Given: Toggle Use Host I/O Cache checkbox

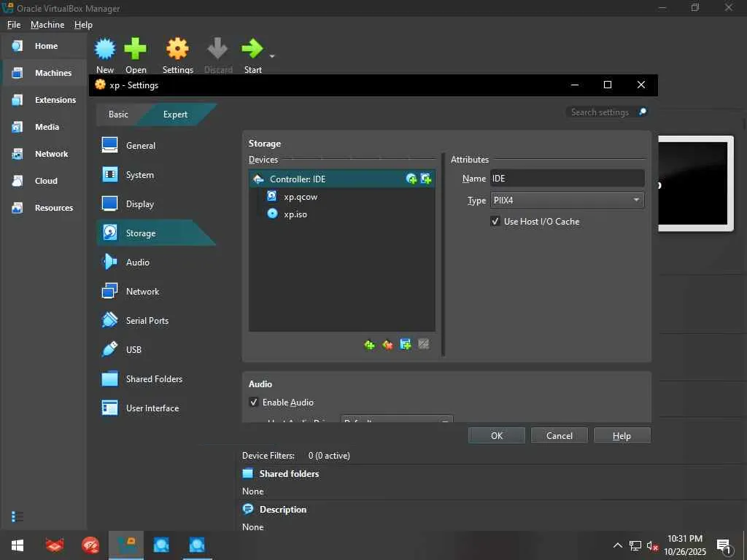Looking at the screenshot, I should 495,222.
